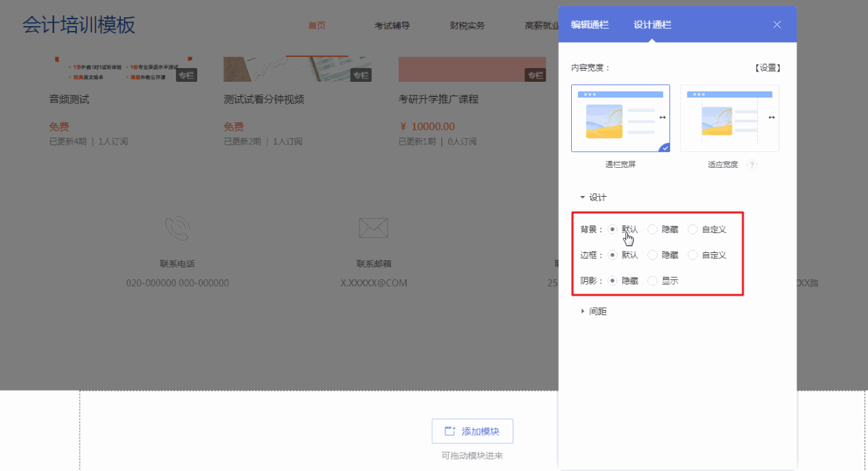Open 高薪就业 in the site navigation

542,26
